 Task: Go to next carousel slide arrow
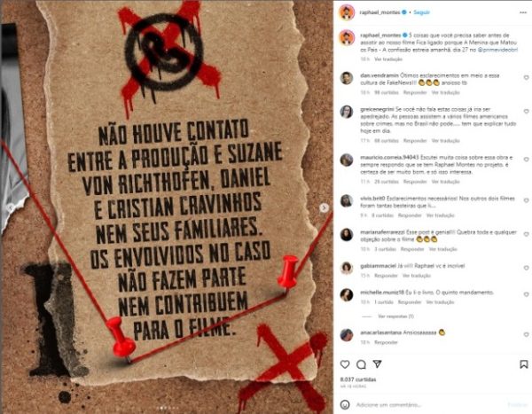tap(324, 207)
